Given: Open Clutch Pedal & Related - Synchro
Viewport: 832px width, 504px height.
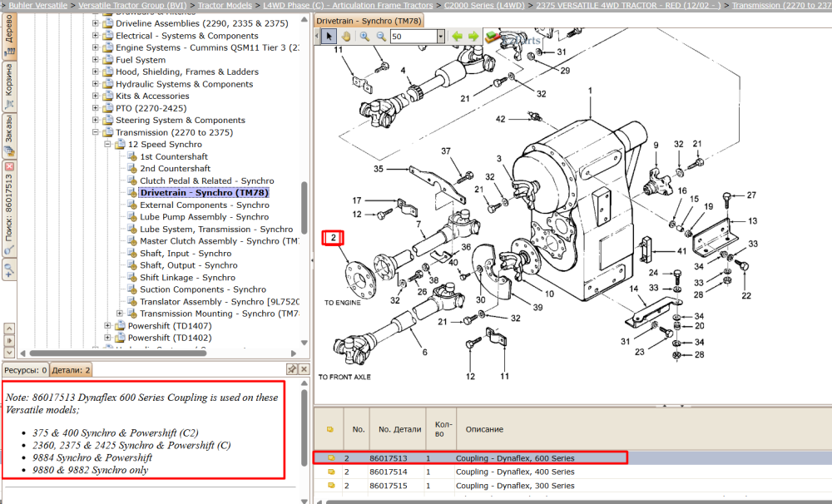Looking at the screenshot, I should point(207,180).
